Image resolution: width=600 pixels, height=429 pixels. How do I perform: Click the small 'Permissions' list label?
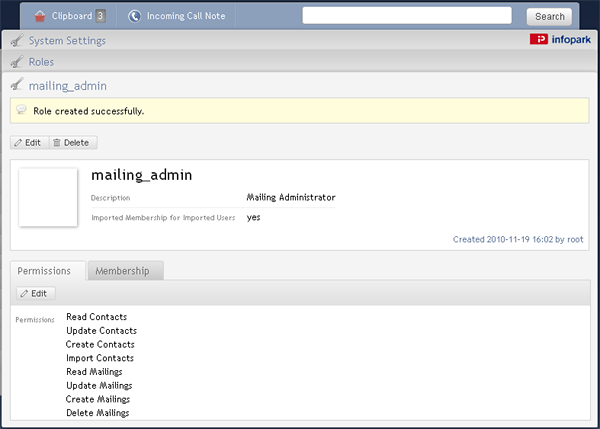coord(35,320)
